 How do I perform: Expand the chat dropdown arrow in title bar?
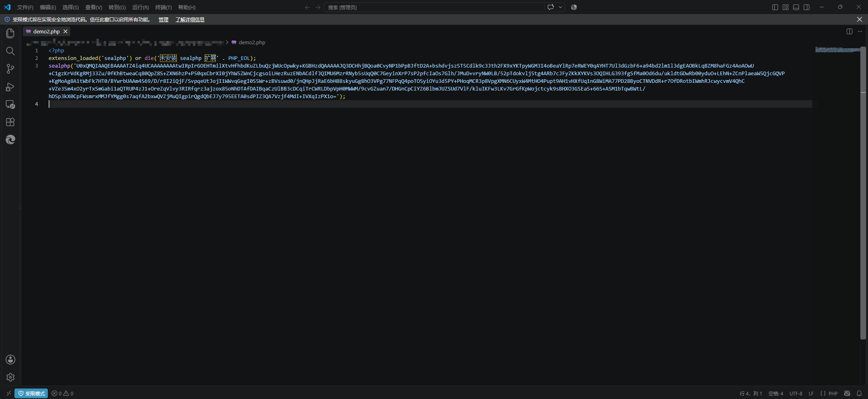point(561,7)
